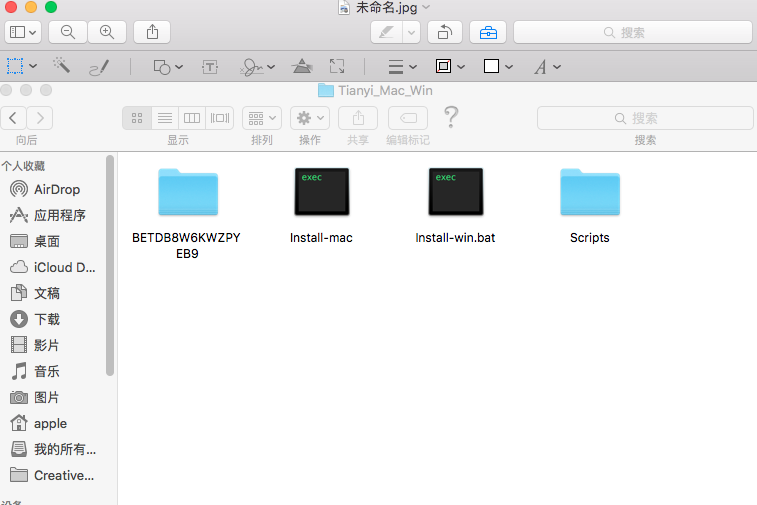757x505 pixels.
Task: Zoom out with the minus magnifier
Action: [x=68, y=32]
